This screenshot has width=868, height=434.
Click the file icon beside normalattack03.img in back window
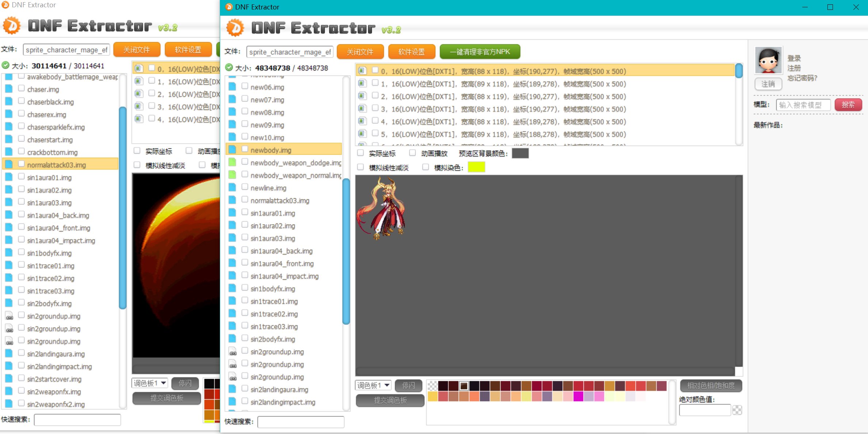[x=9, y=165]
